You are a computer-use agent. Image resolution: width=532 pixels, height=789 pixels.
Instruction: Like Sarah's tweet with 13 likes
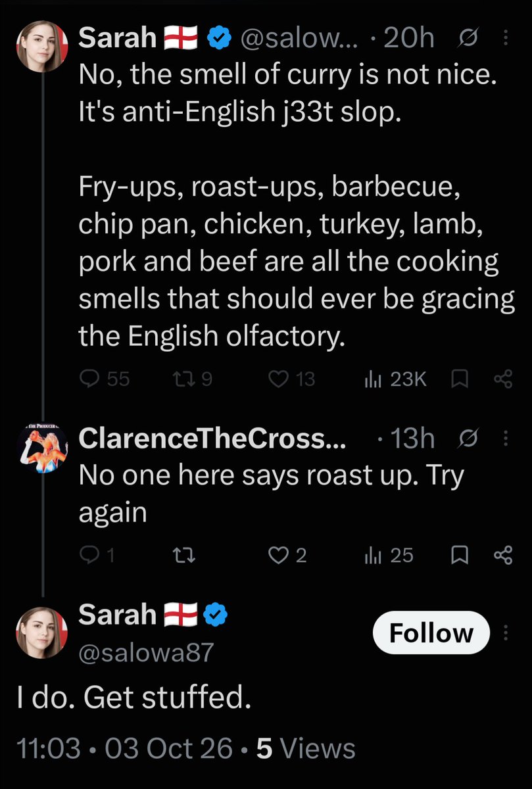[x=291, y=379]
